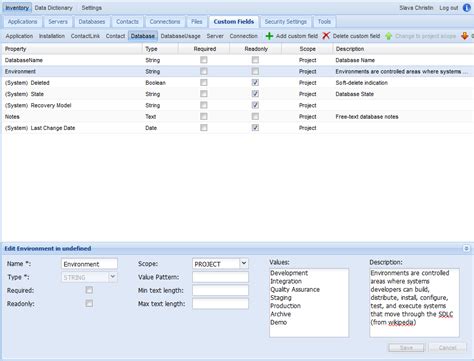Open the blue info icon

point(467,8)
